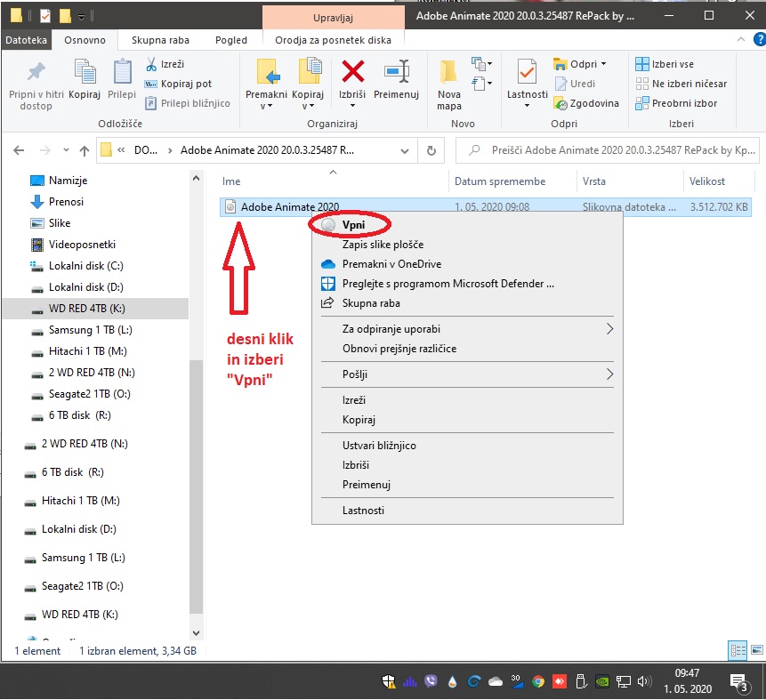Expand the Premakni v dropdown
Screen dimensions: 766x700
pyautogui.click(x=266, y=106)
